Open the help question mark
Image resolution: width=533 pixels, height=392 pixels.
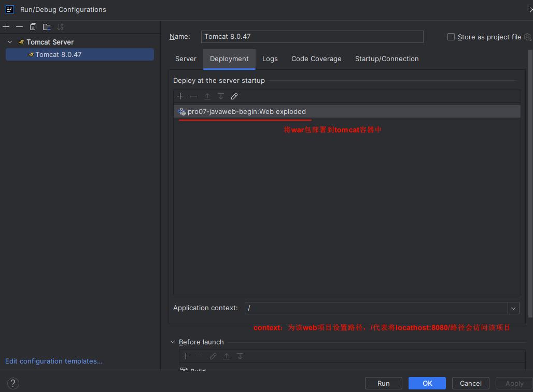(13, 383)
